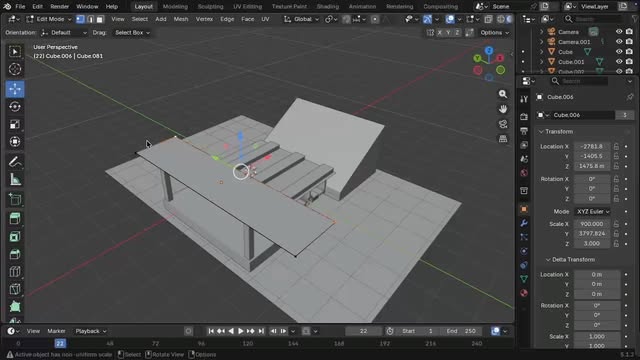This screenshot has height=360, width=640.
Task: Hide Cube object in the viewport
Action: (619, 52)
